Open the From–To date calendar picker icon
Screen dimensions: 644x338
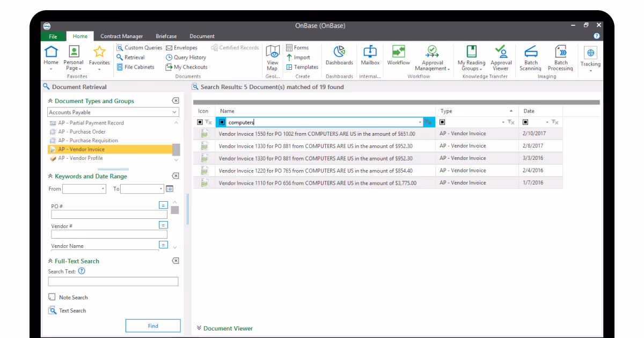tap(170, 189)
